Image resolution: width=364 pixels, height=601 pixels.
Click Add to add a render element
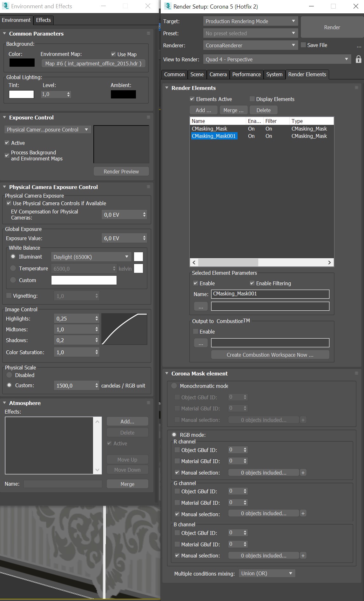click(203, 110)
